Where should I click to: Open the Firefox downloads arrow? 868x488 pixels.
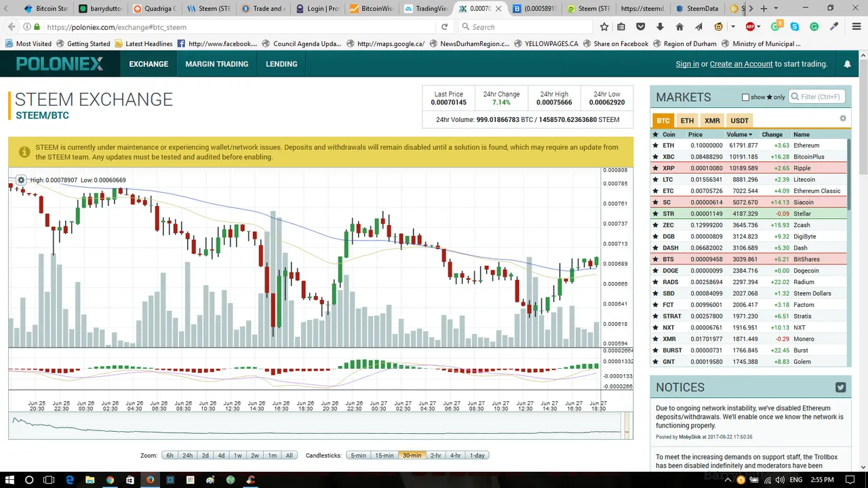pyautogui.click(x=660, y=27)
